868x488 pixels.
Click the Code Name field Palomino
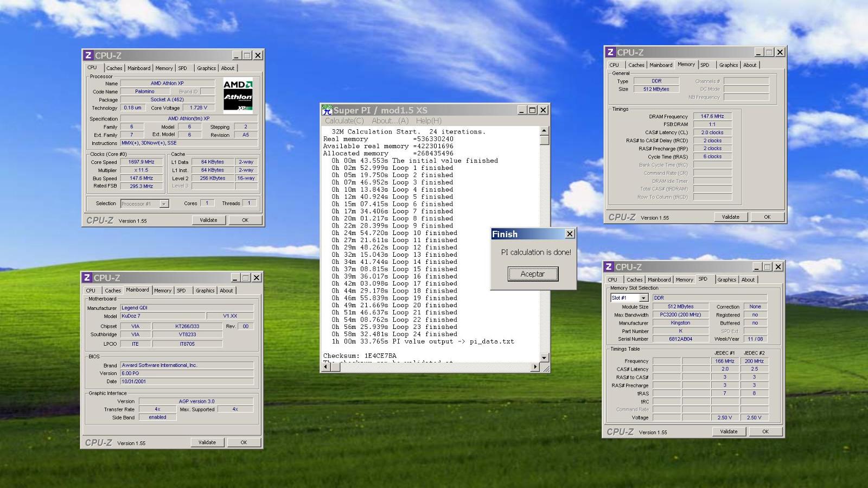[x=145, y=92]
